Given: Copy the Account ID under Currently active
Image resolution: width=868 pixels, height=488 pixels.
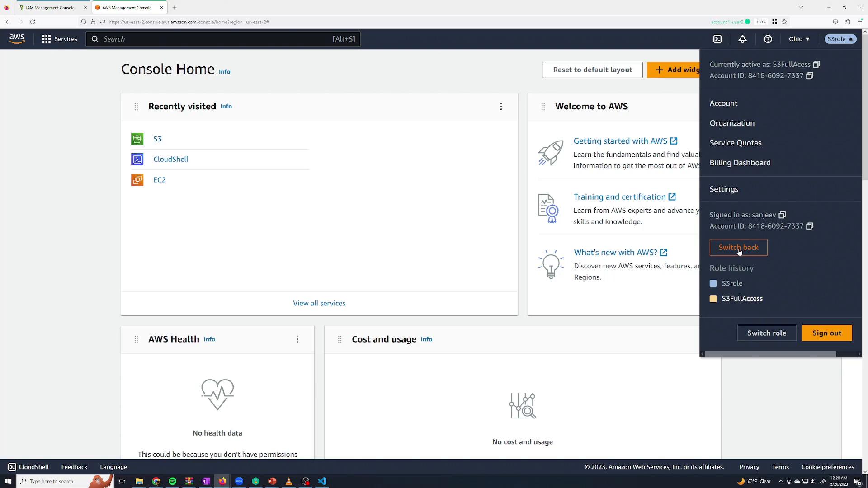Looking at the screenshot, I should tap(810, 75).
